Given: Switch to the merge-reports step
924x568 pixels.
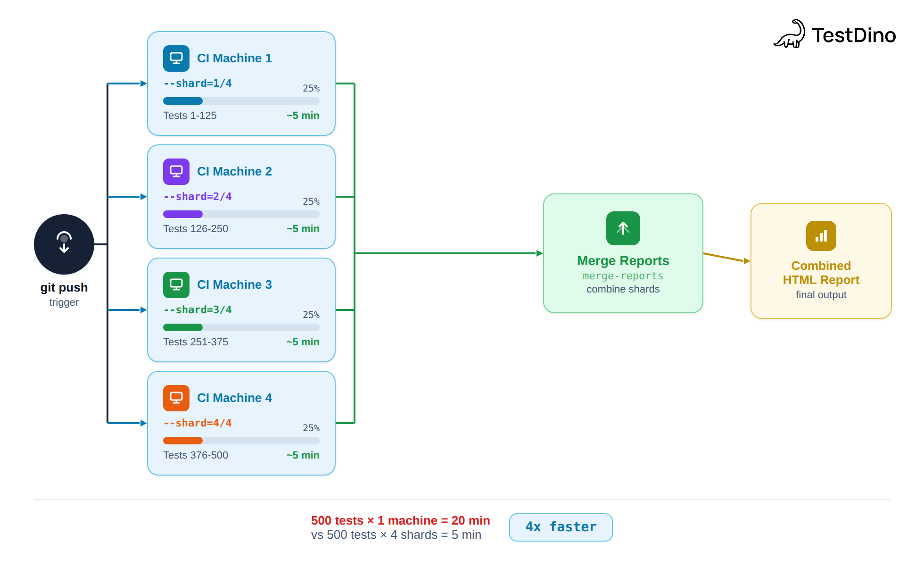Looking at the screenshot, I should pyautogui.click(x=623, y=276).
